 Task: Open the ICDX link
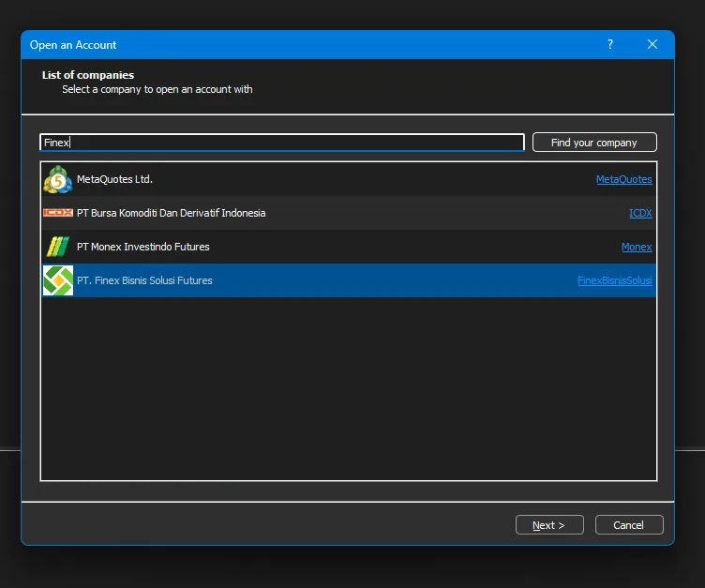point(640,213)
